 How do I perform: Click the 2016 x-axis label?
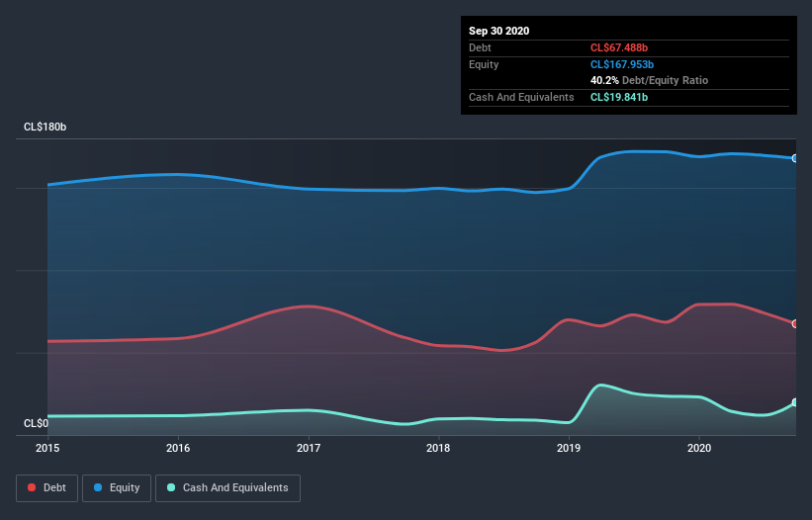(x=178, y=448)
